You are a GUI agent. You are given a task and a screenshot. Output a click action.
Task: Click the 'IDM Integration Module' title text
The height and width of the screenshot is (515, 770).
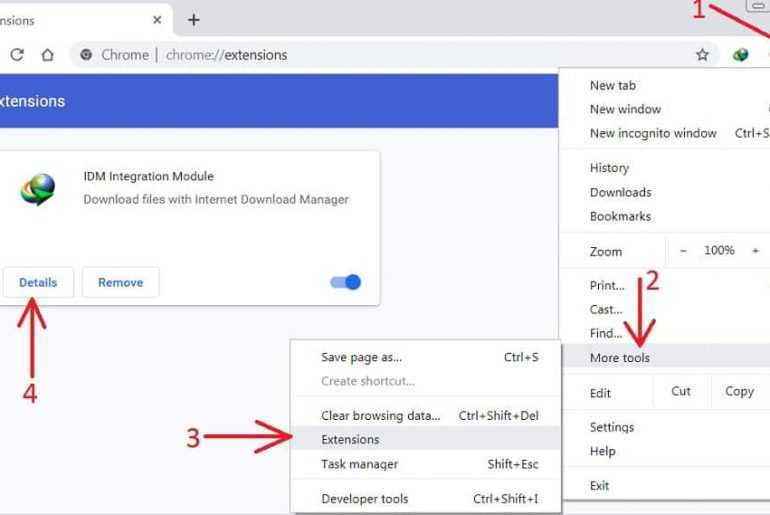point(148,176)
